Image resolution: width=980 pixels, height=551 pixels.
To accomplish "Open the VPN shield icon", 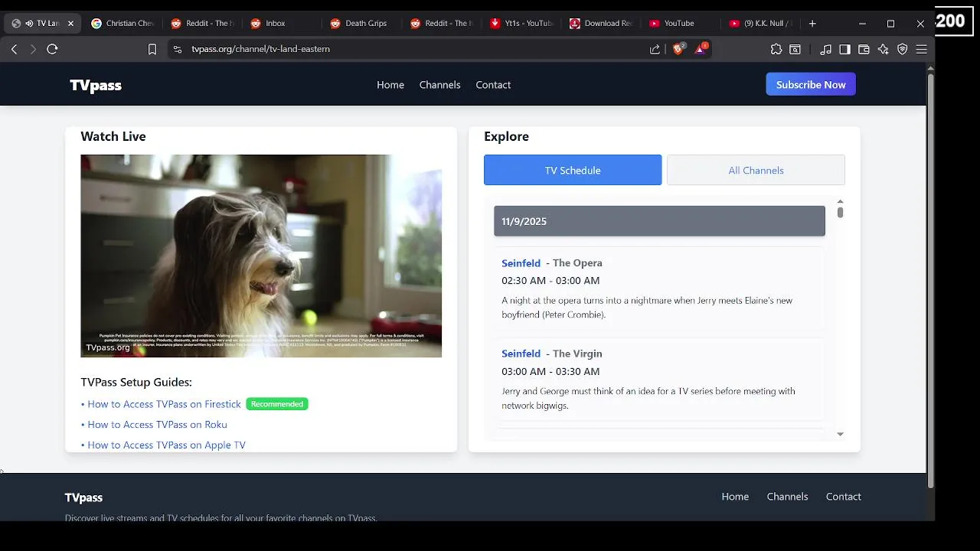I will pos(902,49).
